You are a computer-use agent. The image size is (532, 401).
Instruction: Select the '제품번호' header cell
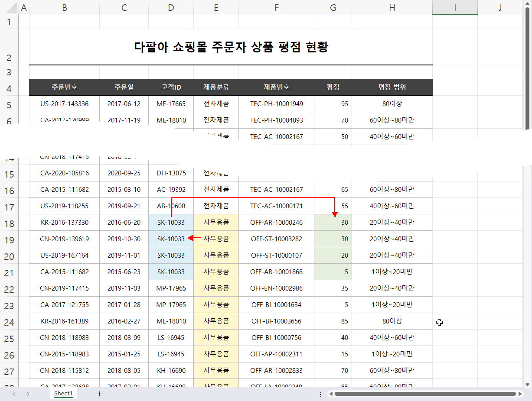point(276,87)
